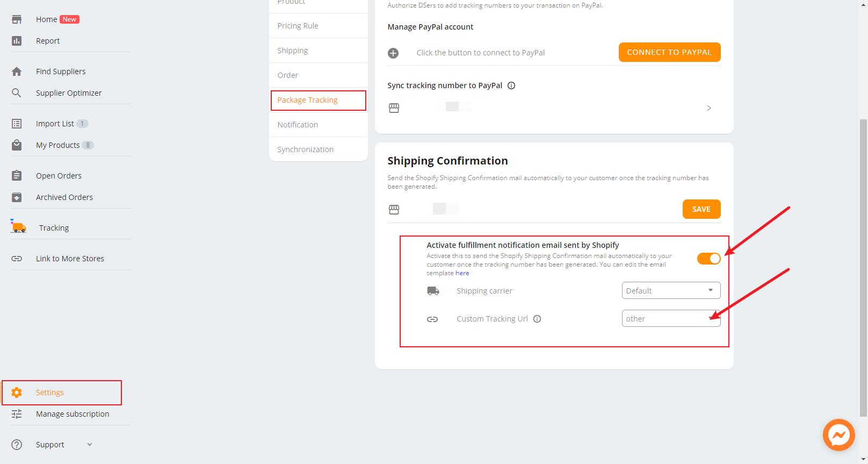This screenshot has width=868, height=464.
Task: Click the CONNECT TO PAYPAL button
Action: [669, 52]
